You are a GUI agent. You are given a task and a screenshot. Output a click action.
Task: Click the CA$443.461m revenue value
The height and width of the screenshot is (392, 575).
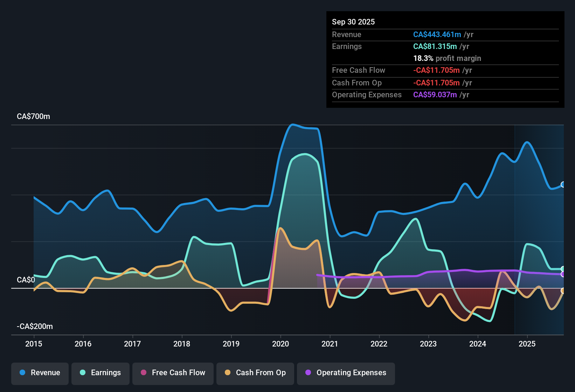437,34
